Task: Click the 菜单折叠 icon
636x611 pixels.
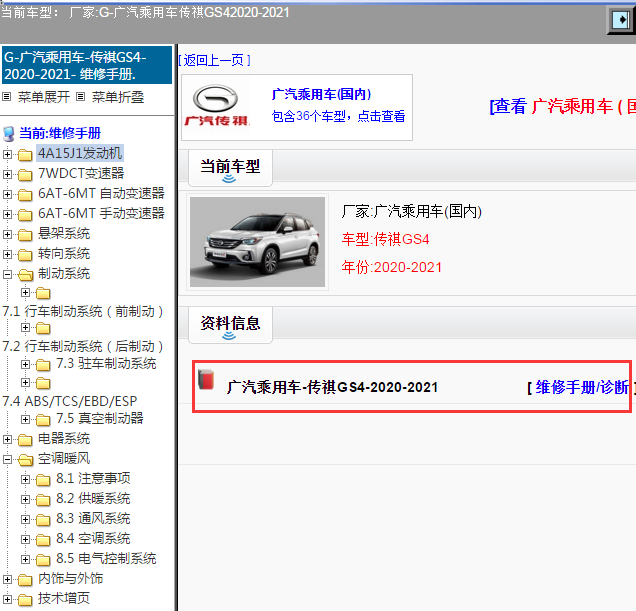Action: click(81, 97)
